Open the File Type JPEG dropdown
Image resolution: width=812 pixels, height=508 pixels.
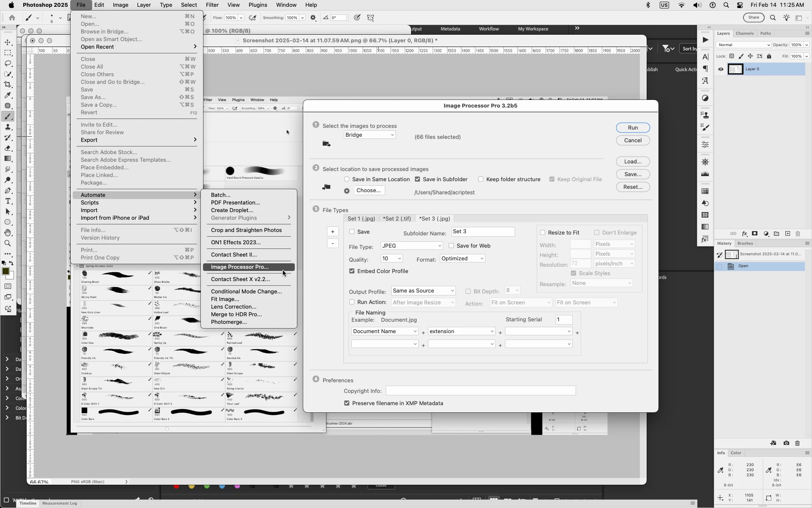click(411, 246)
